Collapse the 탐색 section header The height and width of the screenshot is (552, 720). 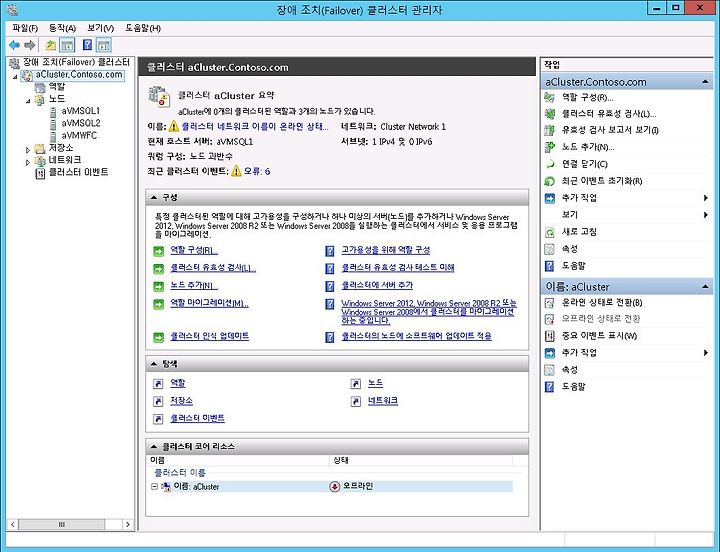[x=154, y=364]
